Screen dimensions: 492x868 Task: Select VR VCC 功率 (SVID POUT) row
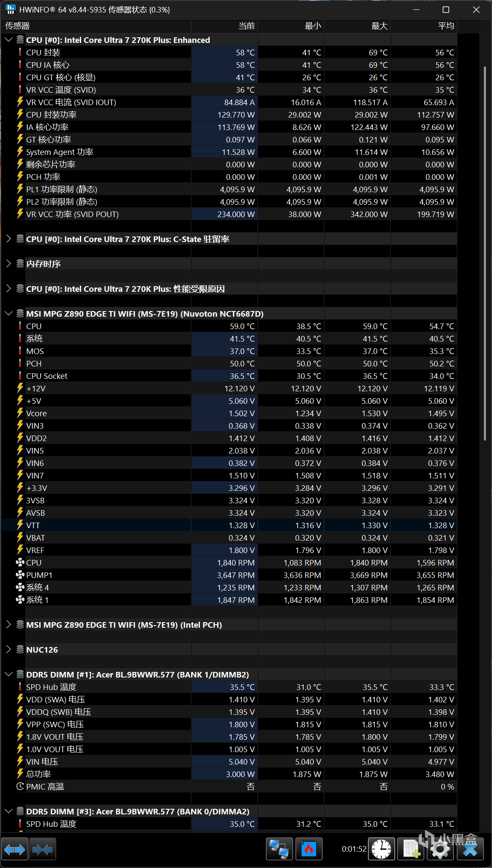[229, 214]
